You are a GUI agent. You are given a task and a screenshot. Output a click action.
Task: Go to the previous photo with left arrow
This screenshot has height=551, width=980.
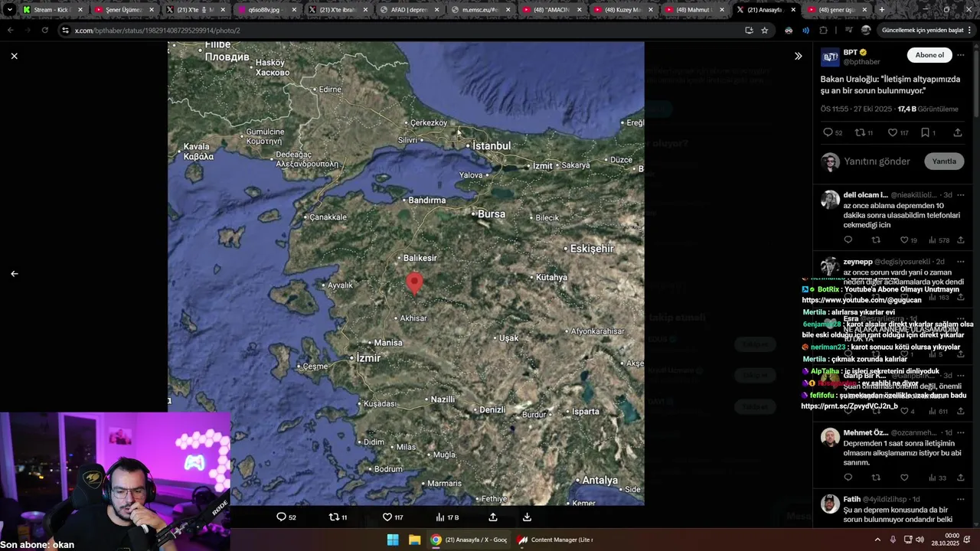point(14,273)
